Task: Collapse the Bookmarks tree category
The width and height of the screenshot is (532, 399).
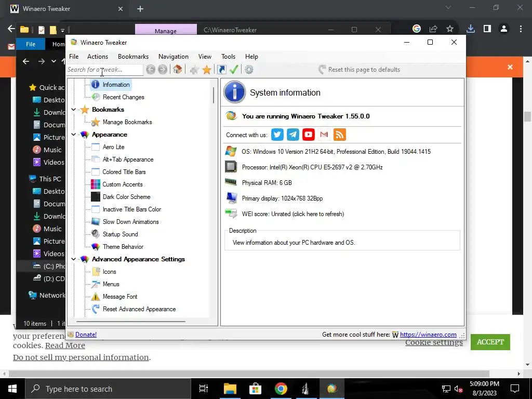Action: coord(74,110)
